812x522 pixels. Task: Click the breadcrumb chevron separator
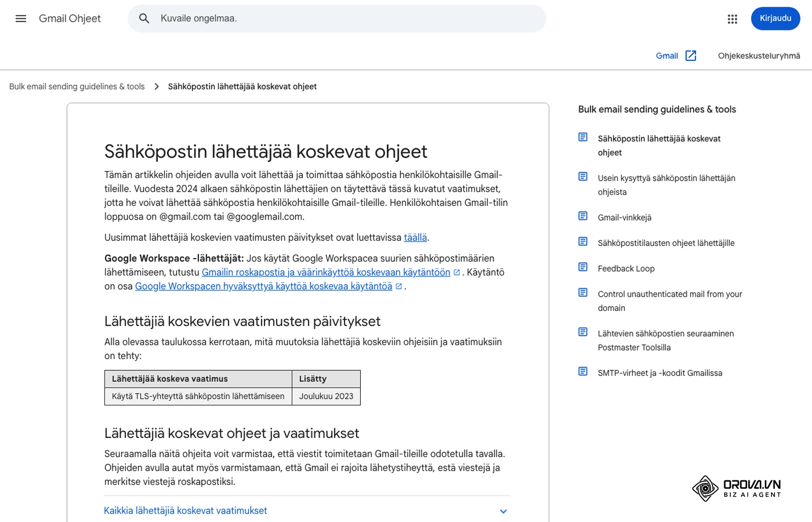pos(156,87)
